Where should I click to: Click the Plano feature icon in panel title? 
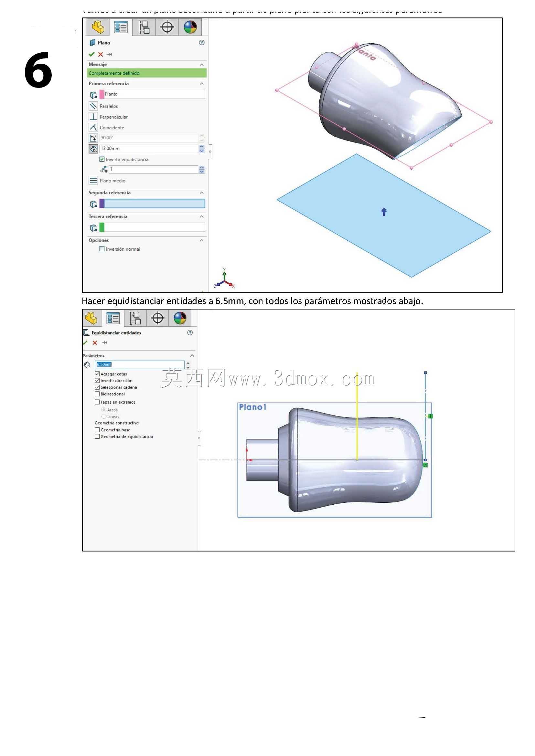point(92,42)
